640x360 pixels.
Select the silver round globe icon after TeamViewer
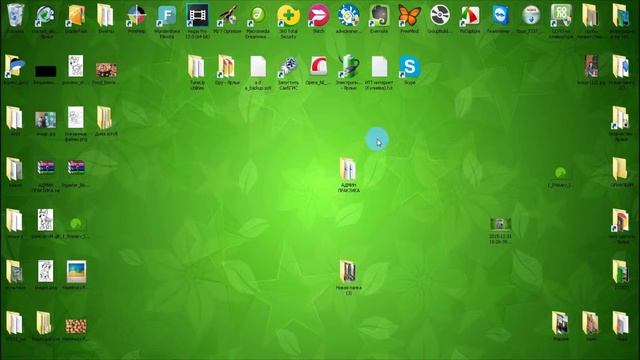coord(531,16)
